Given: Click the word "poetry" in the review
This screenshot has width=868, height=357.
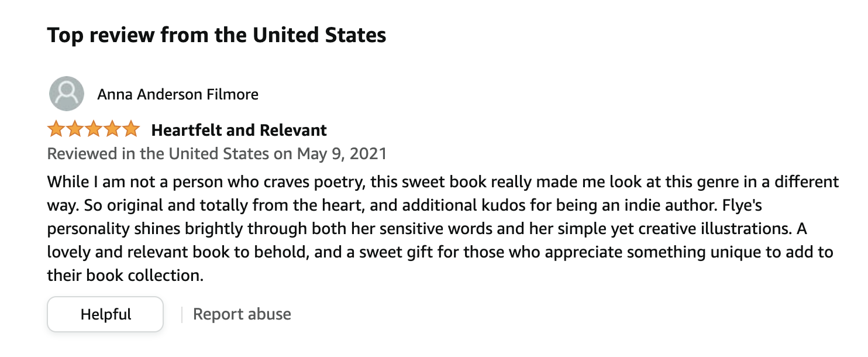Looking at the screenshot, I should (x=338, y=181).
